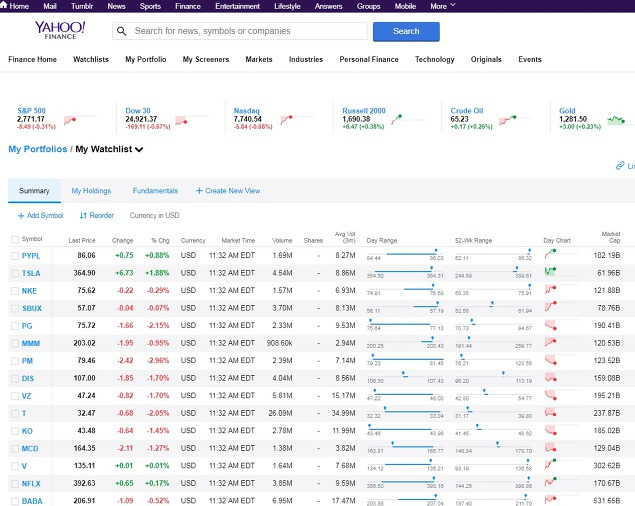Click the PYPL day range bar
The image size is (635, 506).
pos(405,254)
